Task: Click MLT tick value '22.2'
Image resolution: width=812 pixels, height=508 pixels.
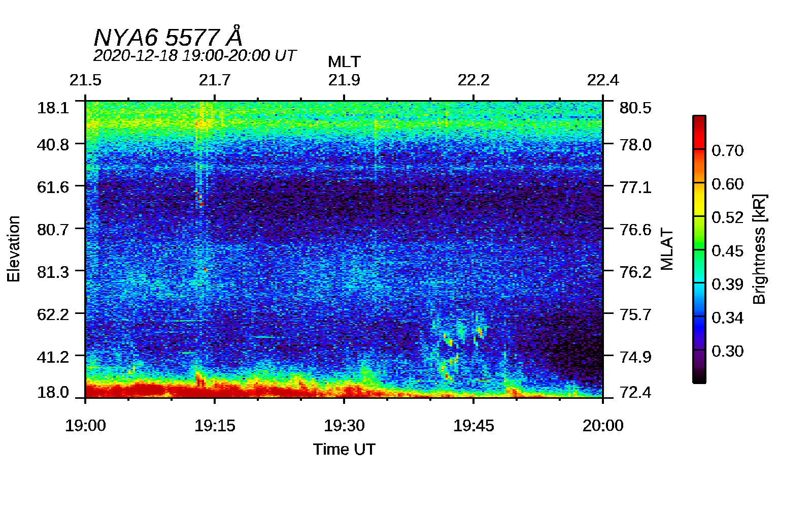Action: coord(473,80)
